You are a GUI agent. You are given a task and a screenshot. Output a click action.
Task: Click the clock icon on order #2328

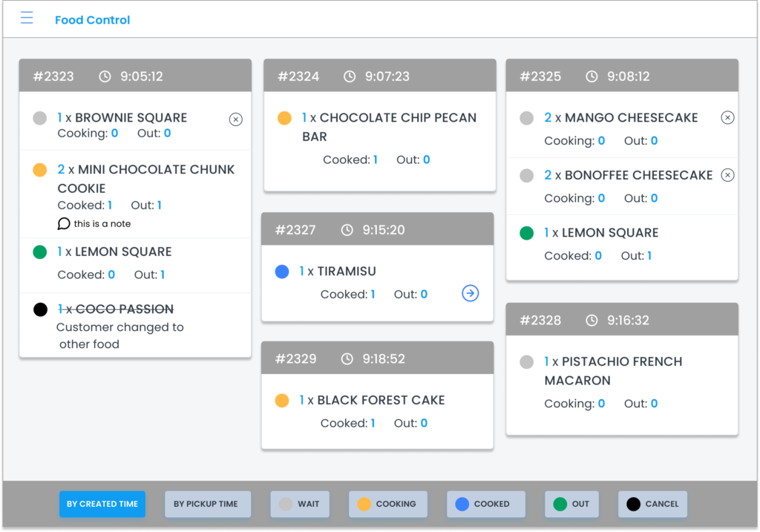592,319
